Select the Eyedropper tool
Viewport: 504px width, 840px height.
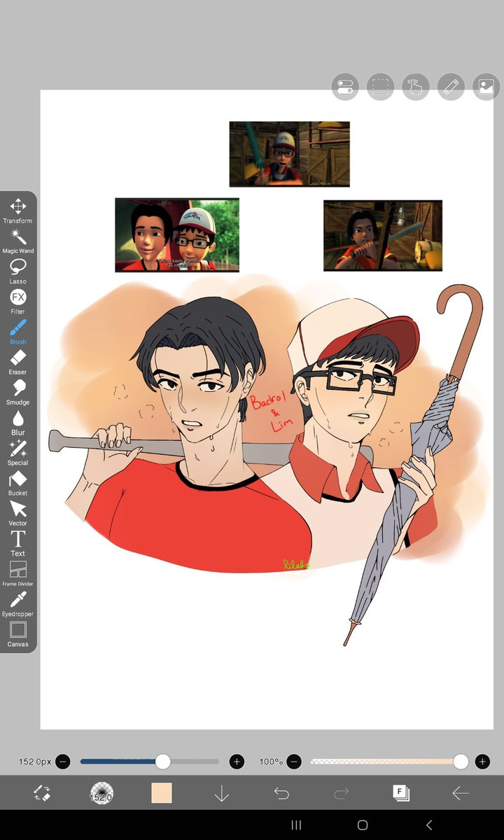click(x=17, y=604)
